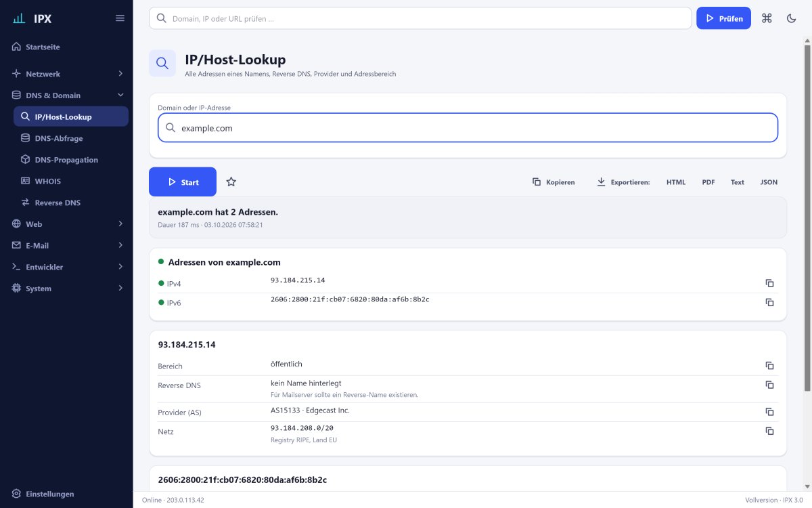Viewport: 812px width, 508px height.
Task: Click 'AS15133 · Edgecast Inc.' text
Action: click(310, 410)
